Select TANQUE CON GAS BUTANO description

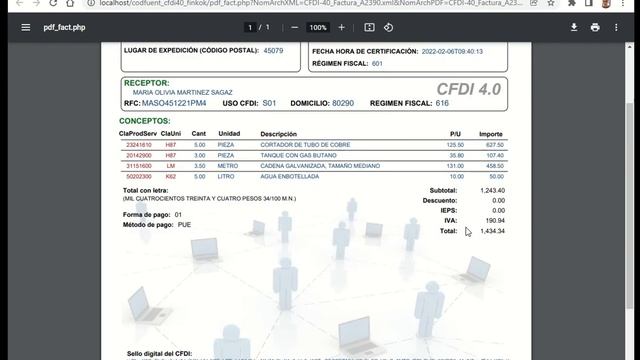pyautogui.click(x=298, y=156)
